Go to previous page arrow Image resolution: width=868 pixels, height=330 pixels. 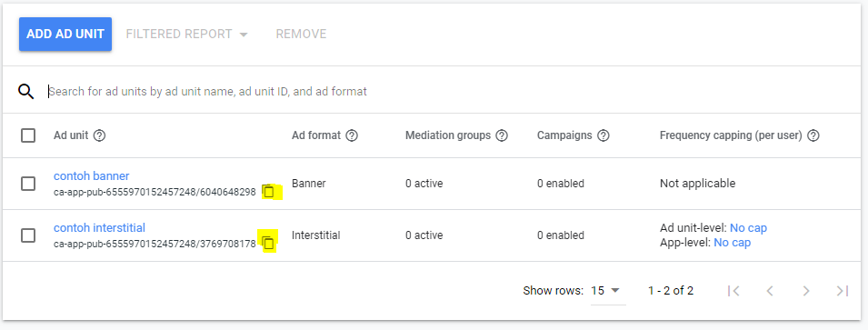770,291
